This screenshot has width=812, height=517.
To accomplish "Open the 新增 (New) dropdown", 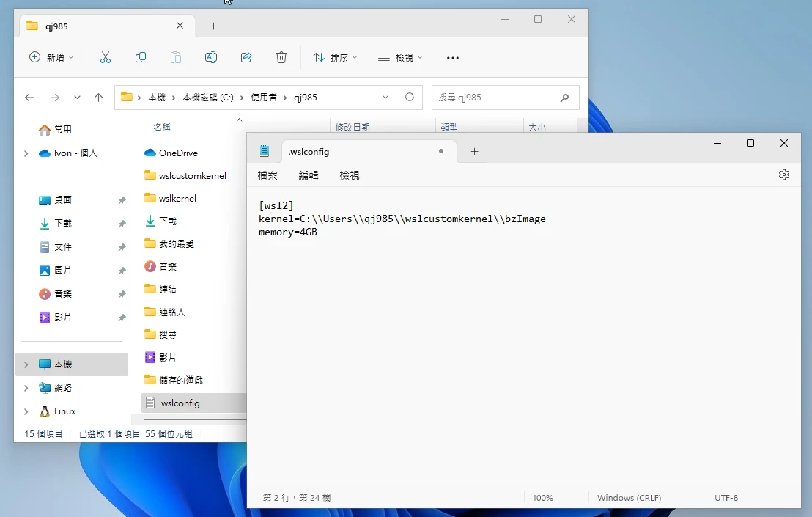I will click(51, 57).
